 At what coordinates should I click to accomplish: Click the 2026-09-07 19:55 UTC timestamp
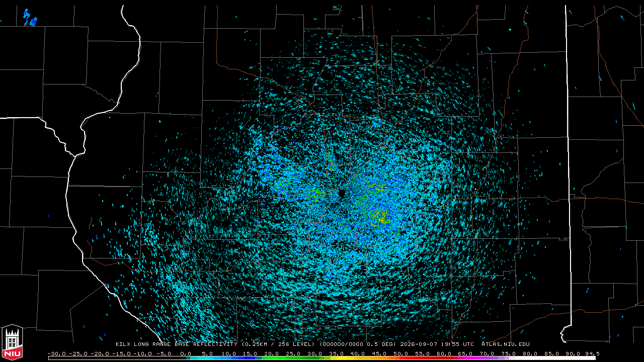point(437,344)
